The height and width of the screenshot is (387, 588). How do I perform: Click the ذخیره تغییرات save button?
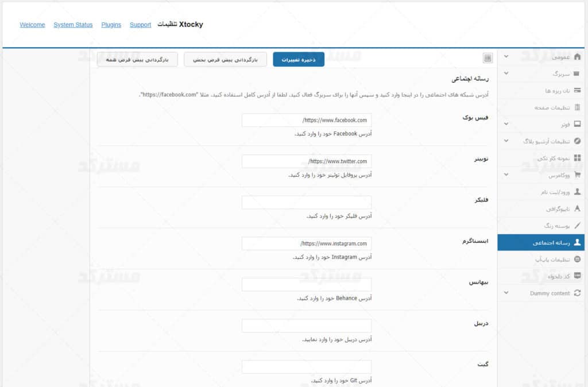299,59
